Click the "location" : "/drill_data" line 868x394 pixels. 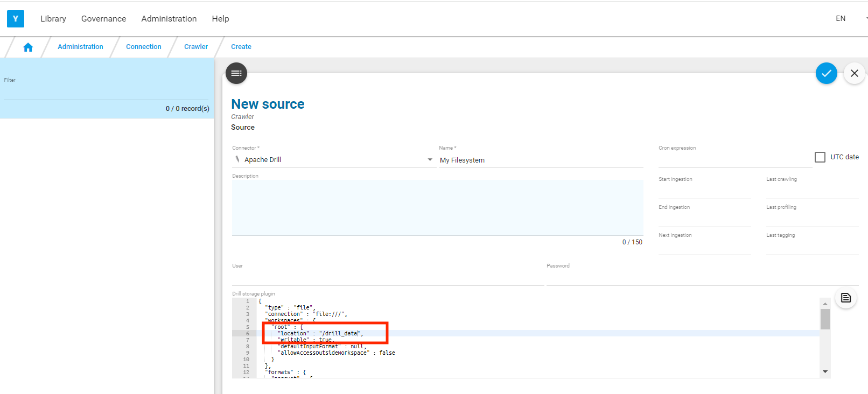321,333
